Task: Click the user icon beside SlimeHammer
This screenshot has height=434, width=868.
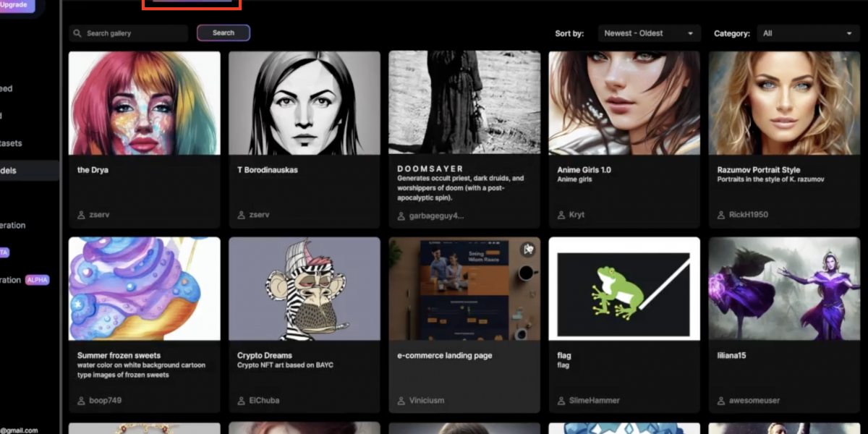Action: tap(561, 400)
